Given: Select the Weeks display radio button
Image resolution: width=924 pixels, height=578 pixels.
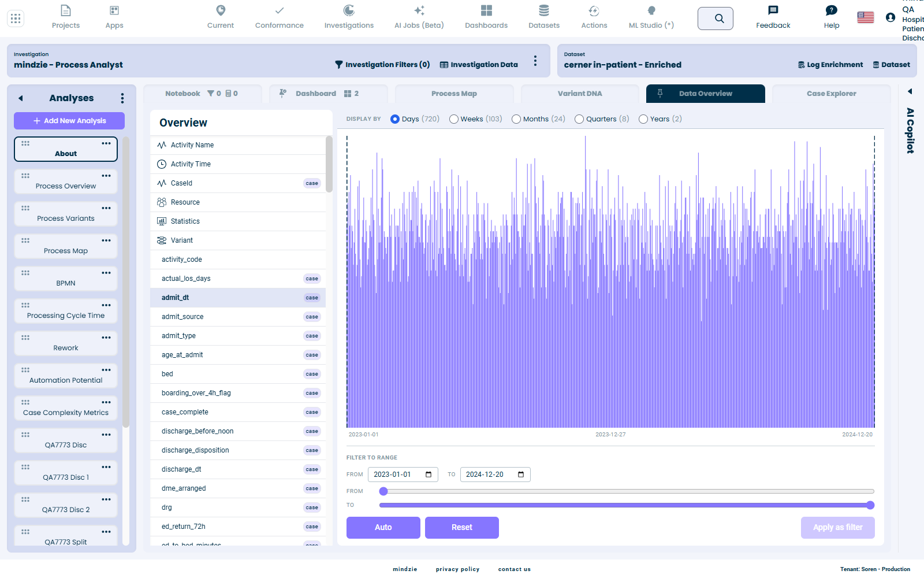Looking at the screenshot, I should coord(454,119).
